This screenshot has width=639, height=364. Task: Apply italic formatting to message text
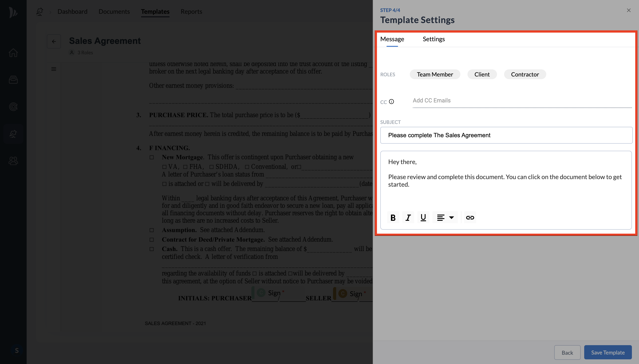coord(408,217)
